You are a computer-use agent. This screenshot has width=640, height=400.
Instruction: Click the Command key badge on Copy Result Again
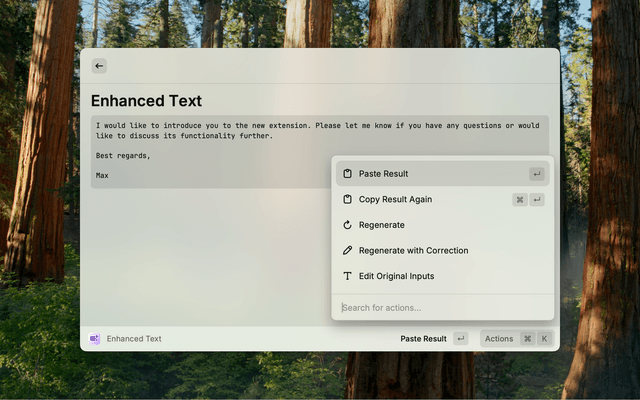point(520,199)
